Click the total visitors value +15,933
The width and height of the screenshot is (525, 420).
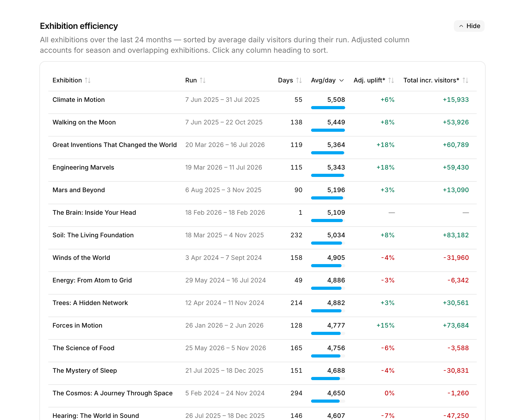pyautogui.click(x=456, y=100)
